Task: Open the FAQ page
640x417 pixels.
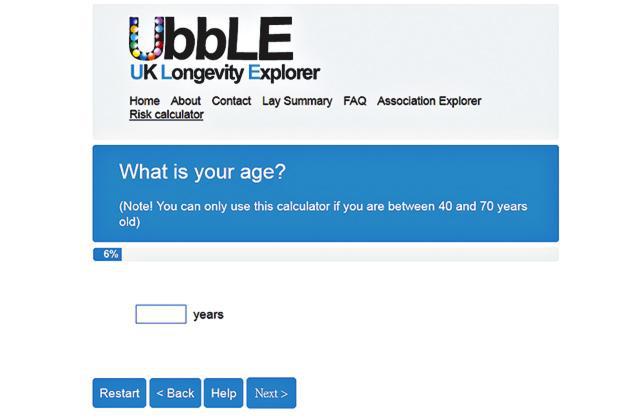Action: click(355, 101)
